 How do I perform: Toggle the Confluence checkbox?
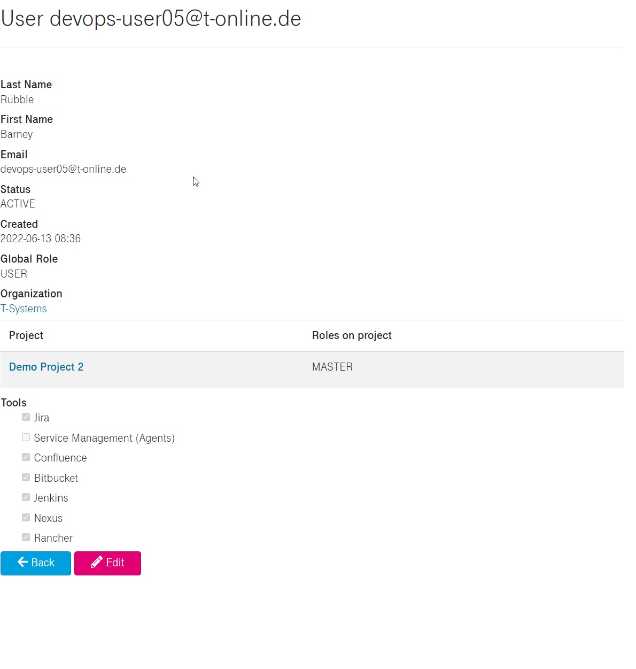26,457
